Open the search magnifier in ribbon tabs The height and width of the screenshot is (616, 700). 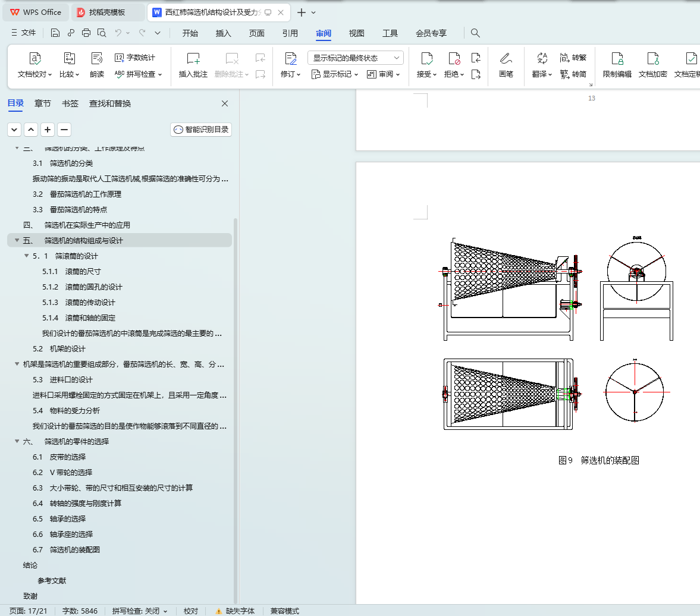coord(475,33)
